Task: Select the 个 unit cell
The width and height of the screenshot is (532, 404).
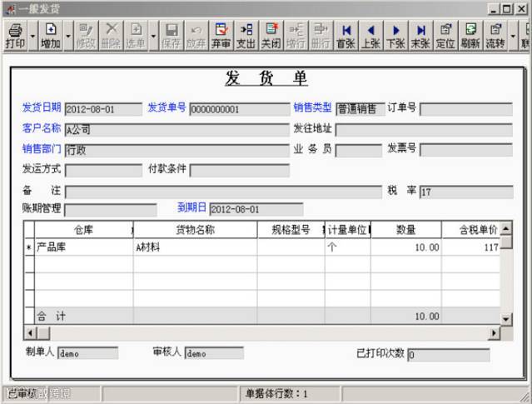Action: click(348, 247)
